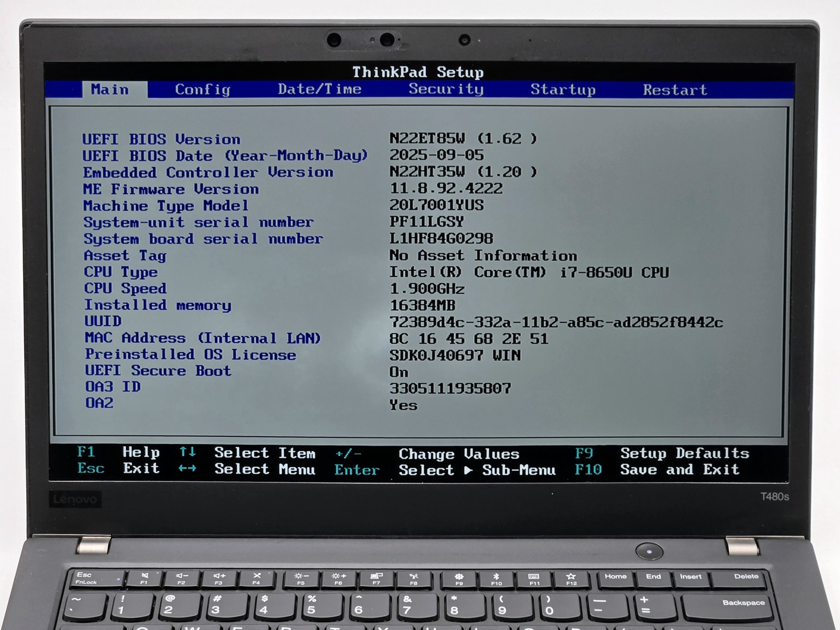
Task: Click F10 Save and Exit
Action: point(657,469)
